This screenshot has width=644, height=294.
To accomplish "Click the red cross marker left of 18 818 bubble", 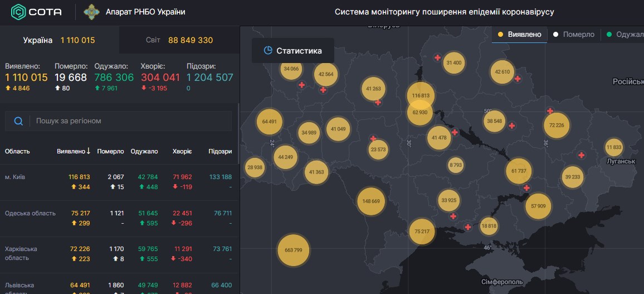I will click(x=468, y=226).
